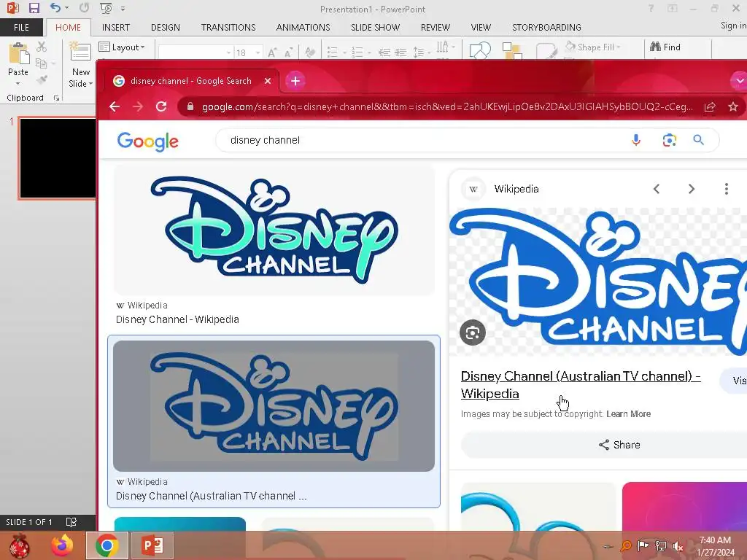Open the Disney Channel - Wikipedia result title

(177, 319)
